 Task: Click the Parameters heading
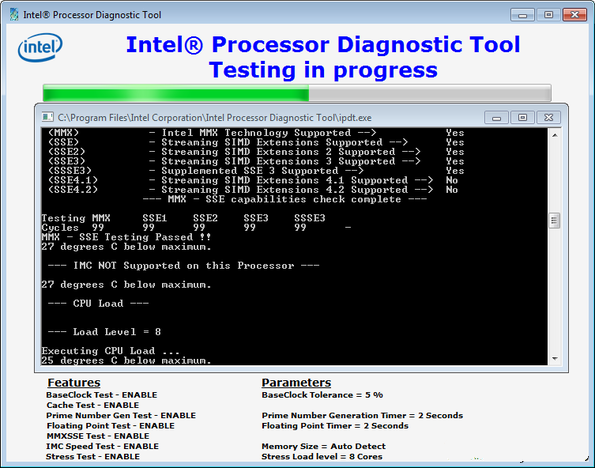click(296, 382)
